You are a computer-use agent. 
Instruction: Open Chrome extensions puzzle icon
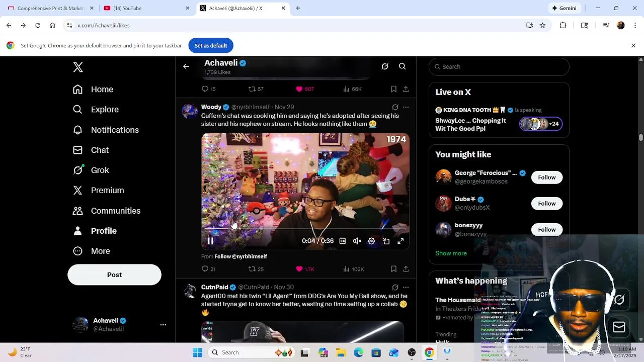pos(563,25)
